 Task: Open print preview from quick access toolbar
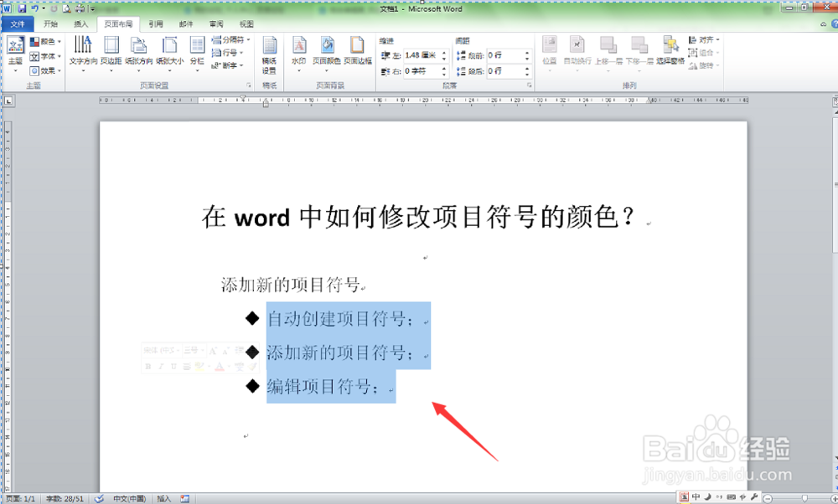coord(67,8)
